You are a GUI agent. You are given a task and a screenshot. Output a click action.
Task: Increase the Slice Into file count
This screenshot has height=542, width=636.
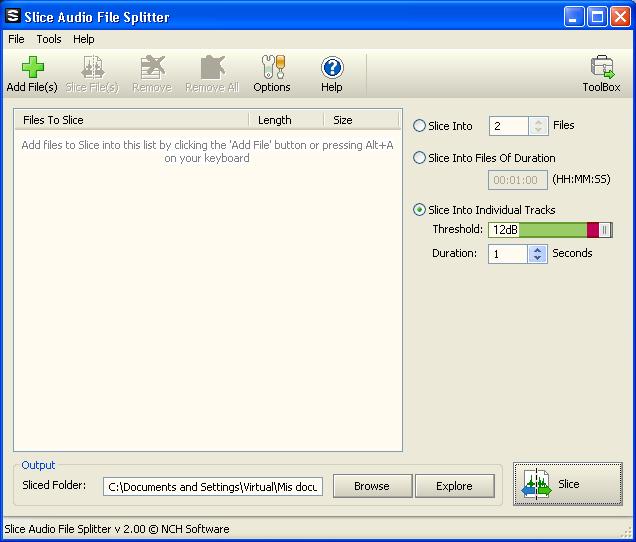pyautogui.click(x=538, y=122)
